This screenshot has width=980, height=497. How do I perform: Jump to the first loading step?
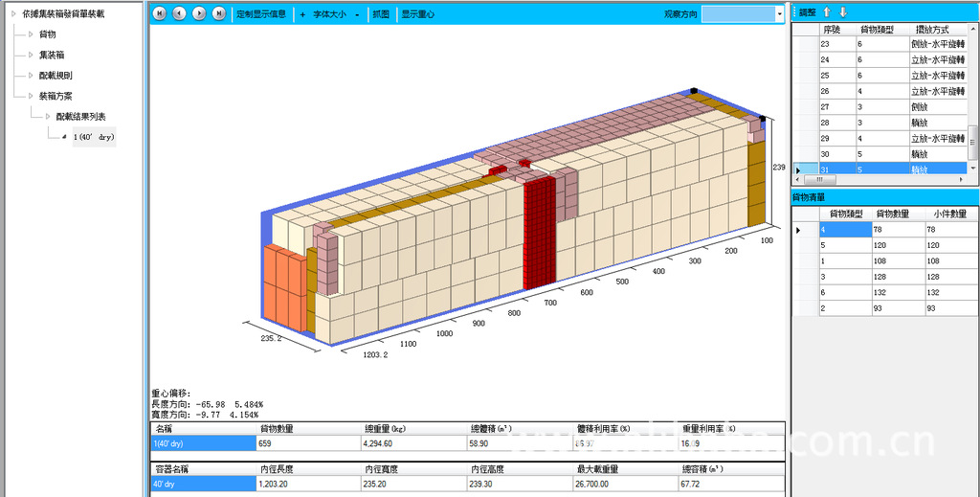coord(160,13)
